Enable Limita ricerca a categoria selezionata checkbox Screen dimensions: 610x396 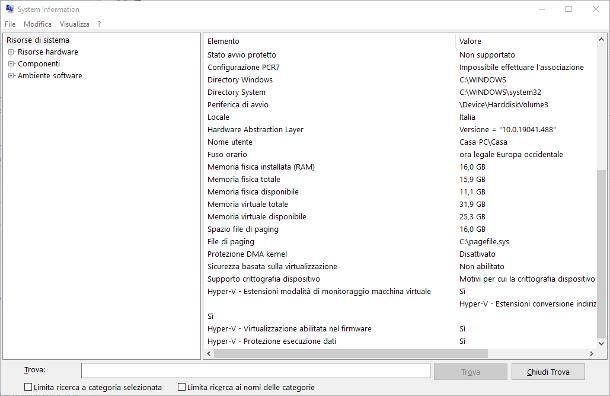click(28, 387)
